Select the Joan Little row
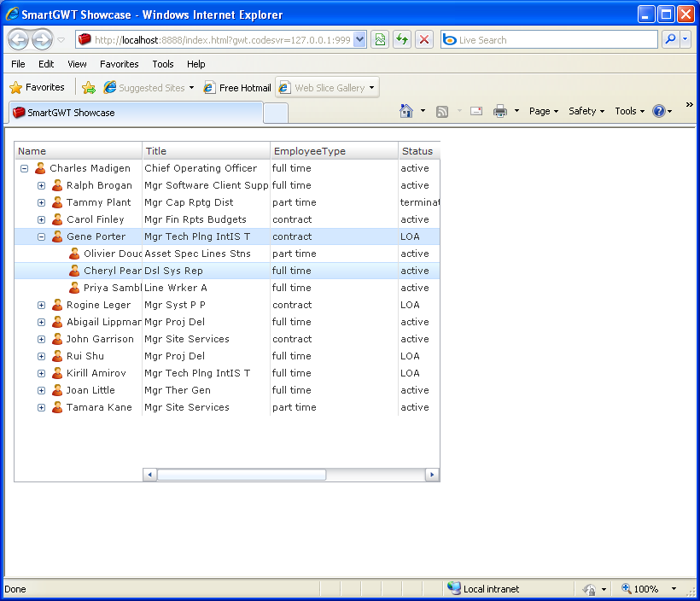This screenshot has height=601, width=700. [x=227, y=390]
